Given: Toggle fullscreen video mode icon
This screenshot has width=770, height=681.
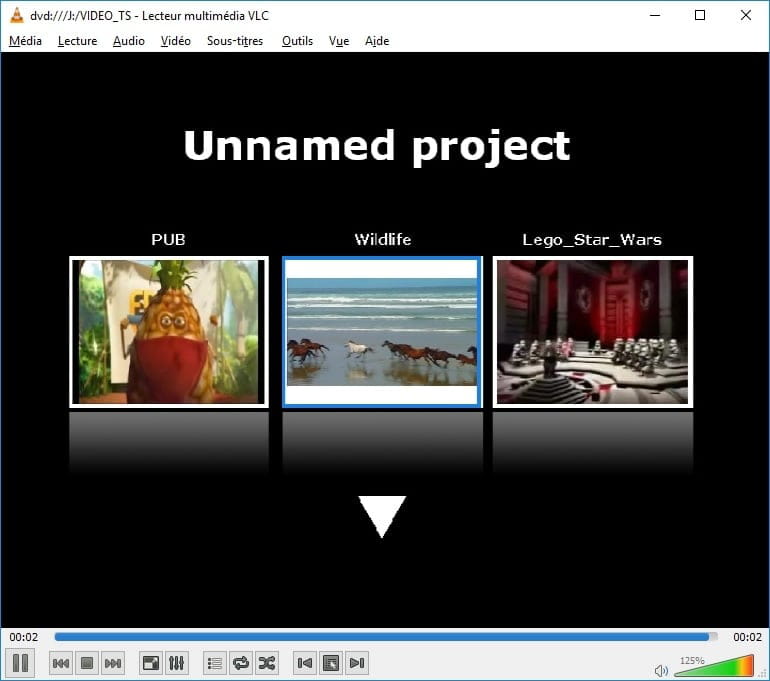Looking at the screenshot, I should 150,663.
